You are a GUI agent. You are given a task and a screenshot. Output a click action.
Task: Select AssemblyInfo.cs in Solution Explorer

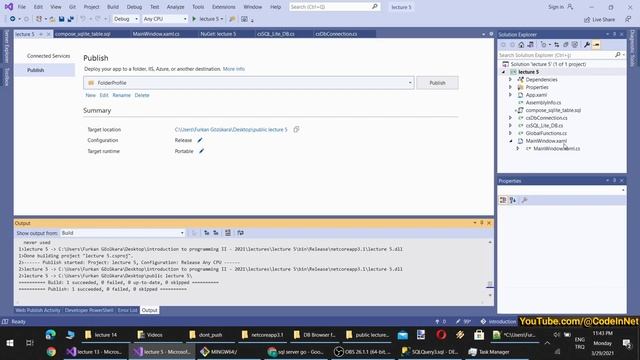tap(543, 102)
